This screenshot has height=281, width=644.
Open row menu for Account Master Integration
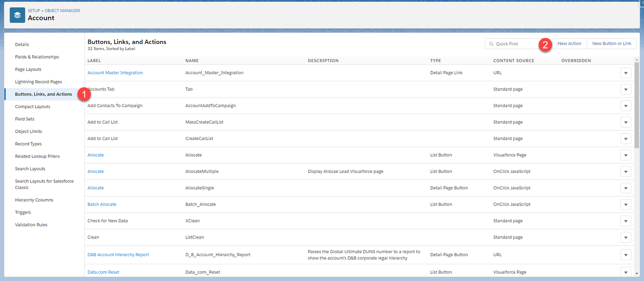click(626, 73)
